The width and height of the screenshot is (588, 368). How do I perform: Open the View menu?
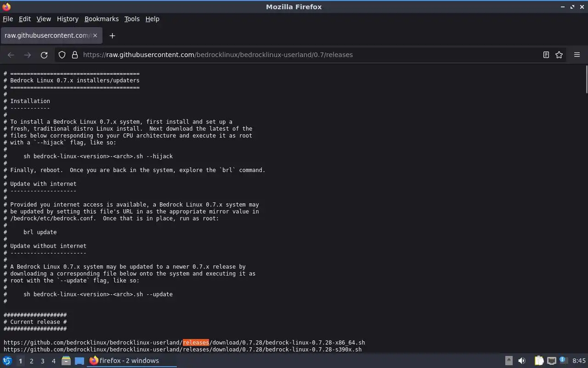44,19
